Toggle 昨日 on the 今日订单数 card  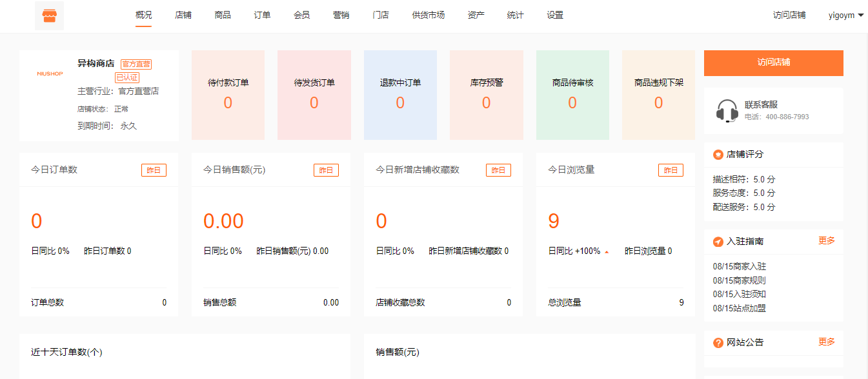(154, 170)
